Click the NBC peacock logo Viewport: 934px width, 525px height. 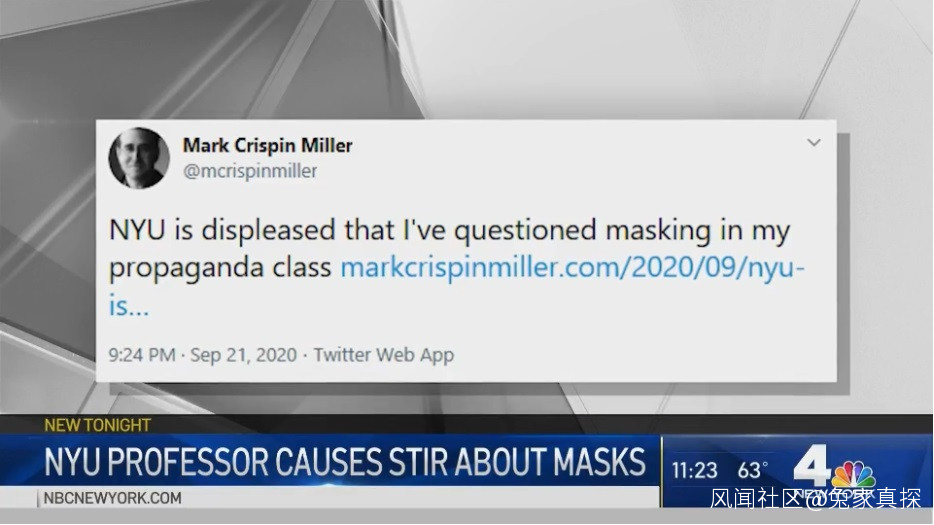pyautogui.click(x=854, y=475)
